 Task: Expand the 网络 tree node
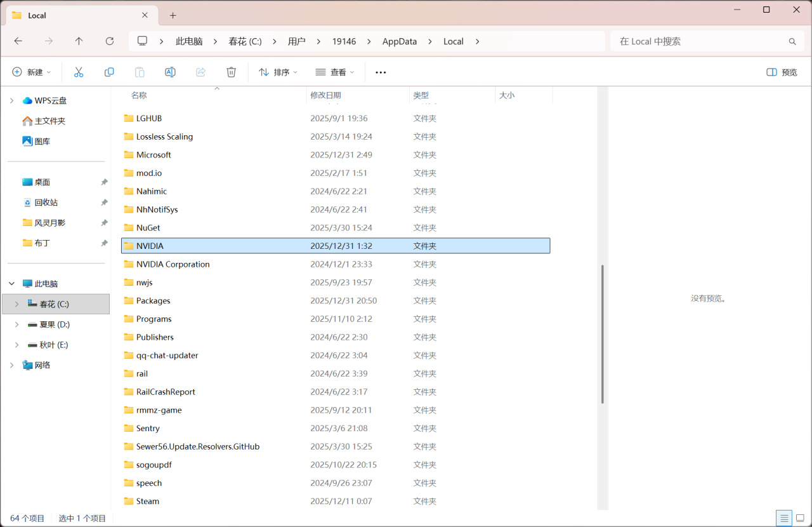click(11, 365)
